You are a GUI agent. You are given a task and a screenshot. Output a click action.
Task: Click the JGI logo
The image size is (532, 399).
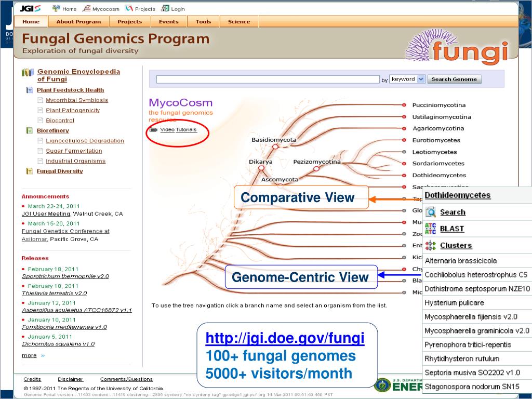30,8
